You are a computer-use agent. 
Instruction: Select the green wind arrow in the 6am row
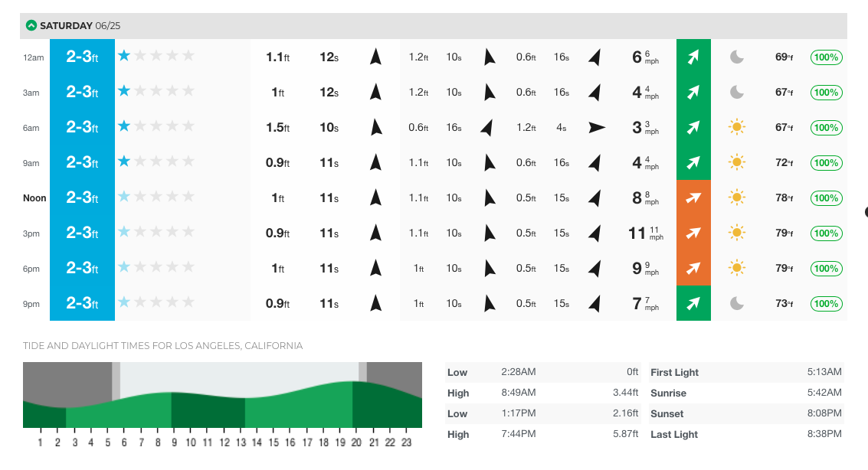click(x=693, y=127)
